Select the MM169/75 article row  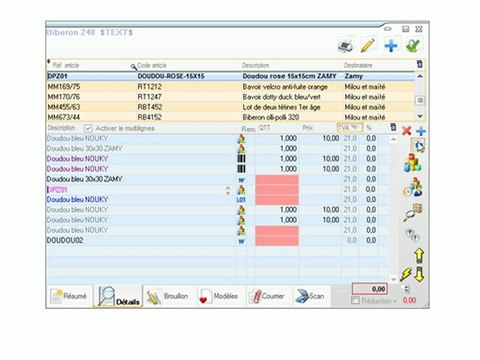[231, 87]
